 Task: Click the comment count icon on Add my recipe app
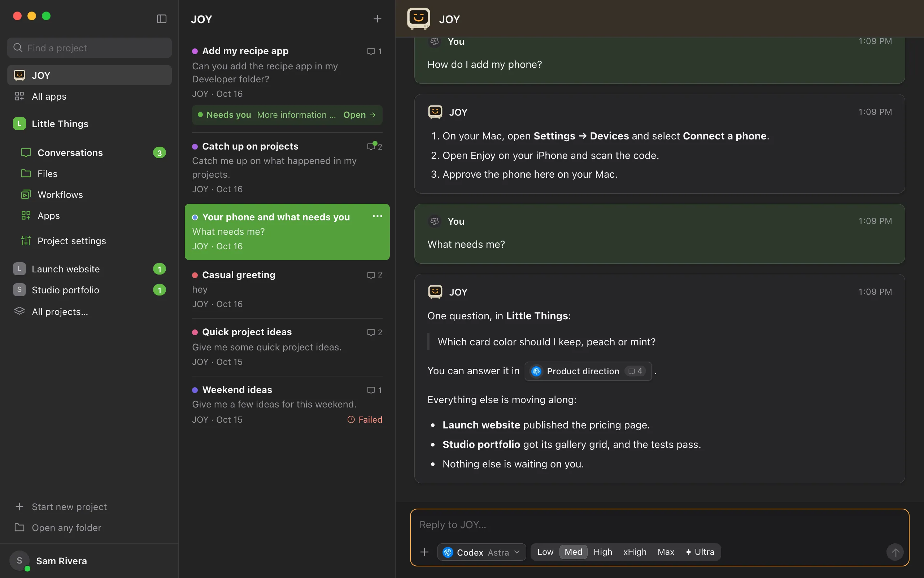[x=371, y=51]
